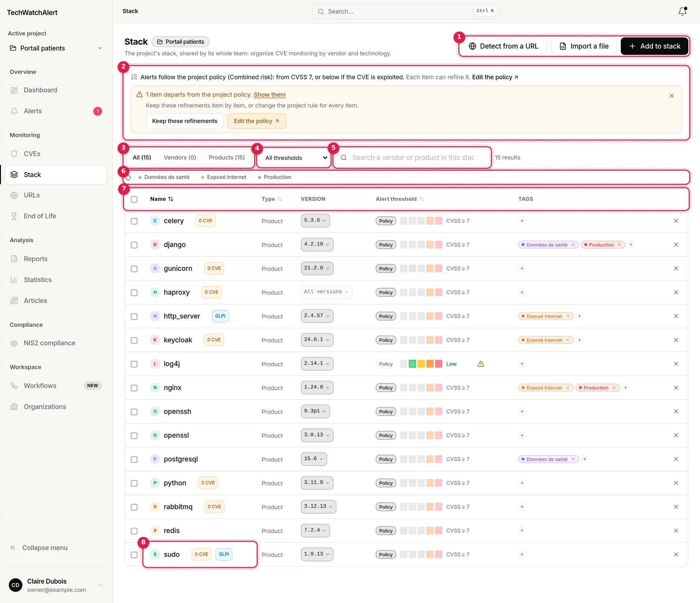Tick the django row checkbox

click(134, 245)
